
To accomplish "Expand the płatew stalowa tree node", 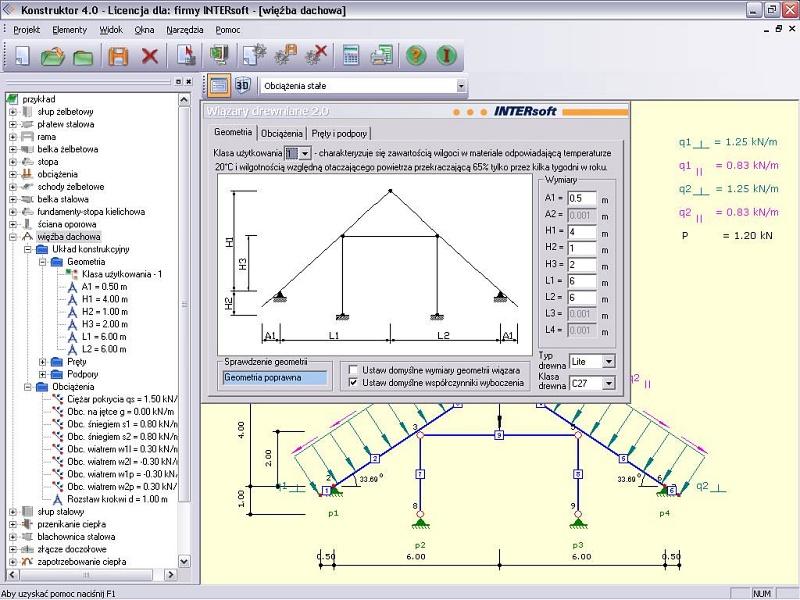I will [x=13, y=124].
